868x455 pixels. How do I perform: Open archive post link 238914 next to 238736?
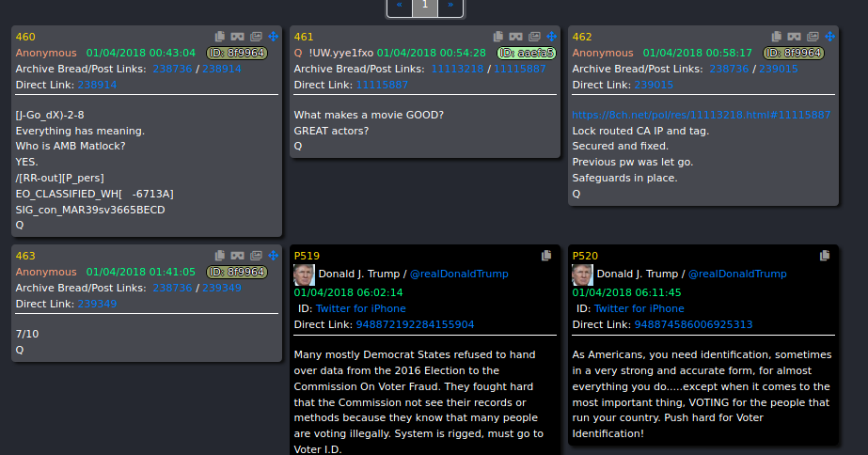pyautogui.click(x=221, y=69)
